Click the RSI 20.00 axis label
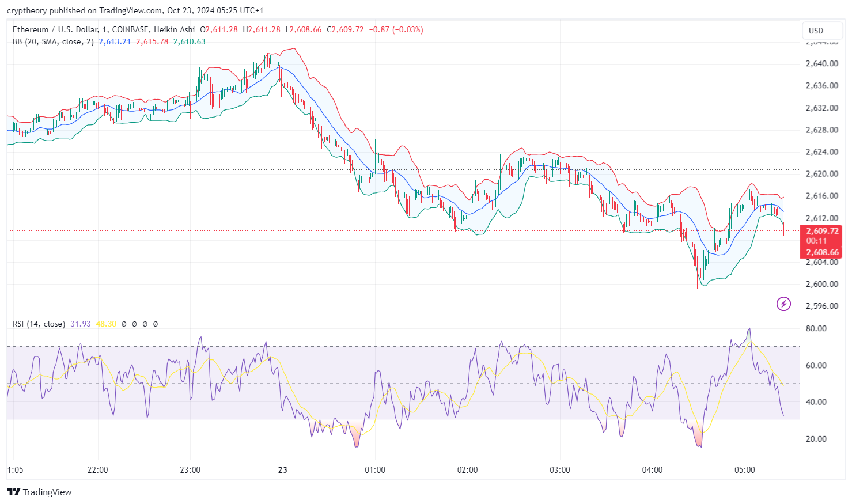Screen dimensions: 852x504 (x=816, y=438)
